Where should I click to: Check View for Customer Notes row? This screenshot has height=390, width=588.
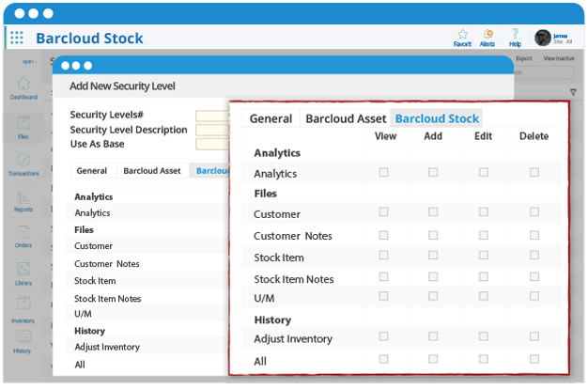point(383,235)
